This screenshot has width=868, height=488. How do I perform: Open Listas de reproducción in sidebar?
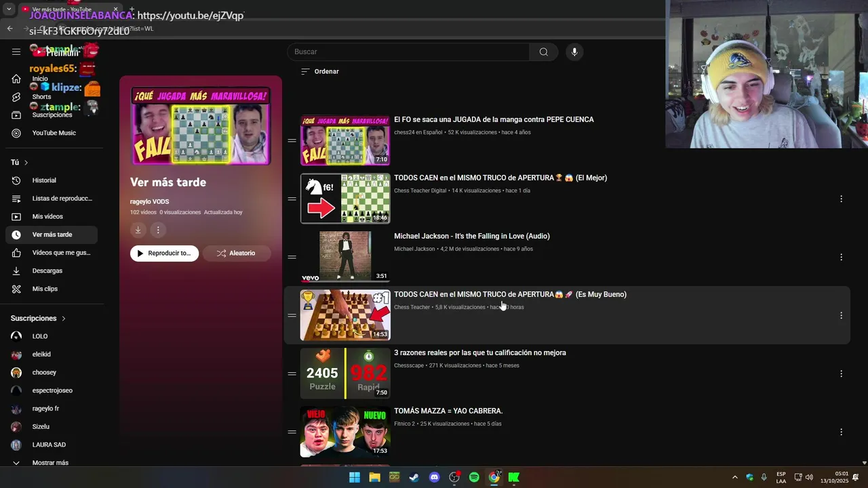(x=51, y=199)
